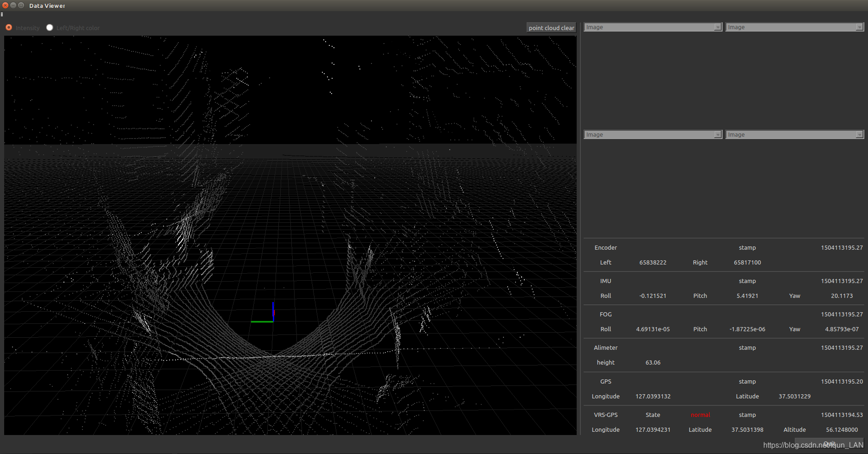Click GPS Latitude value 37.5031229
Image resolution: width=868 pixels, height=454 pixels.
794,397
